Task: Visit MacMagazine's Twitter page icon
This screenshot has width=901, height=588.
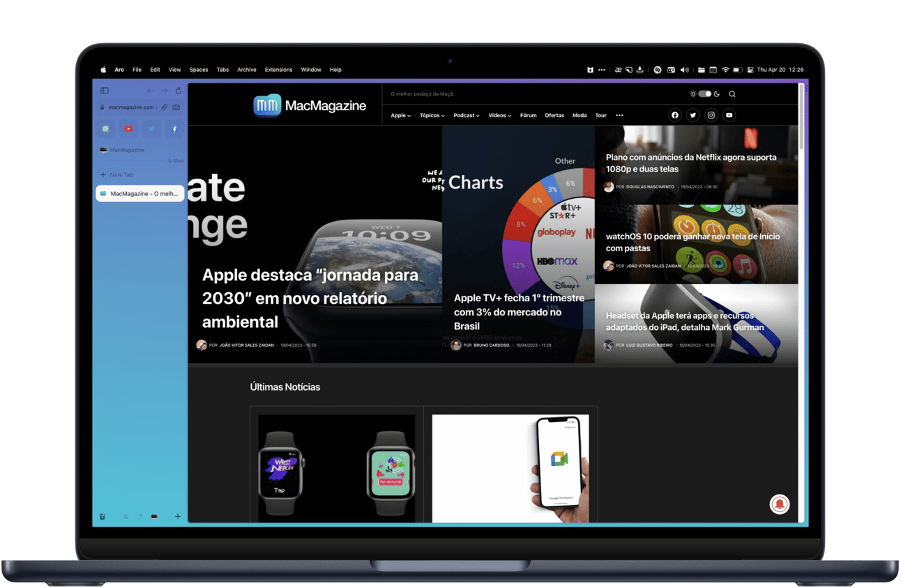Action: (x=692, y=115)
